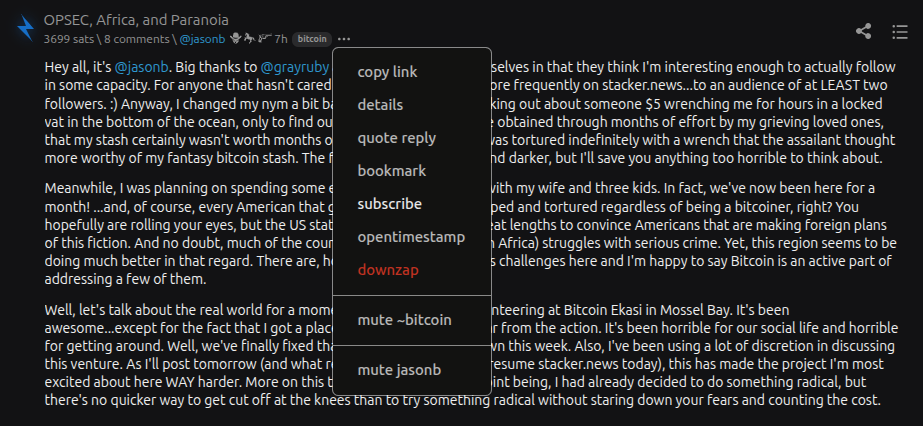Click the share icon

[864, 31]
